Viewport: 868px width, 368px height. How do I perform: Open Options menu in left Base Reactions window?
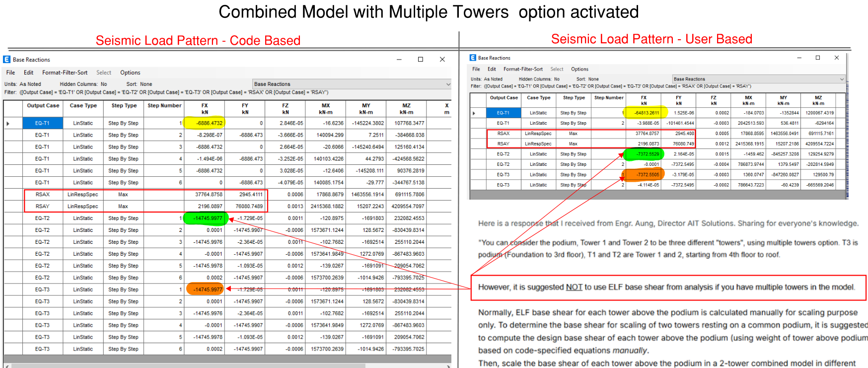point(130,73)
